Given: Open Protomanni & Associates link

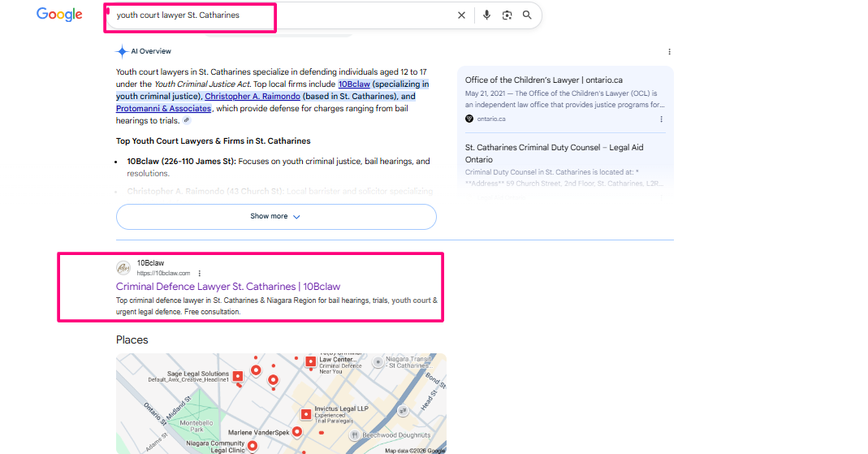Looking at the screenshot, I should click(x=163, y=109).
